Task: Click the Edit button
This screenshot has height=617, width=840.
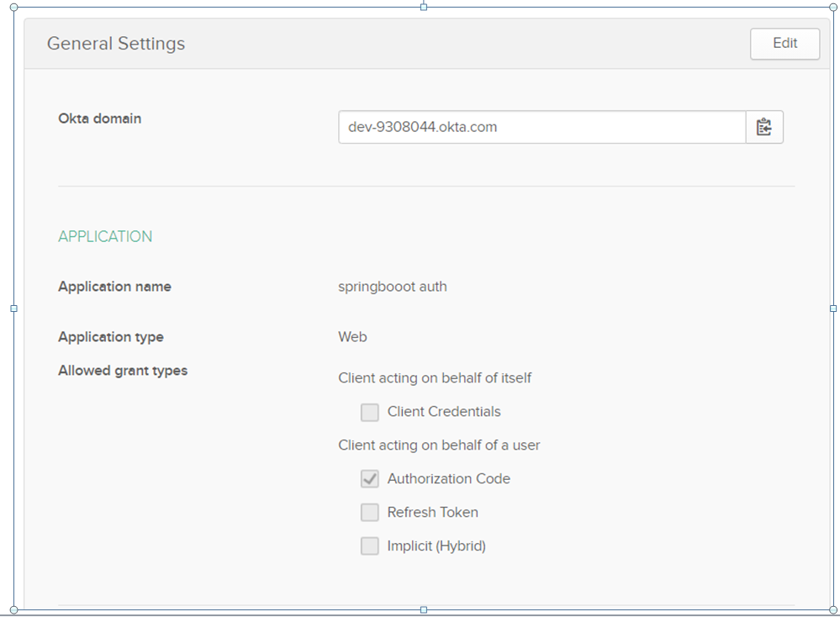Action: coord(784,44)
